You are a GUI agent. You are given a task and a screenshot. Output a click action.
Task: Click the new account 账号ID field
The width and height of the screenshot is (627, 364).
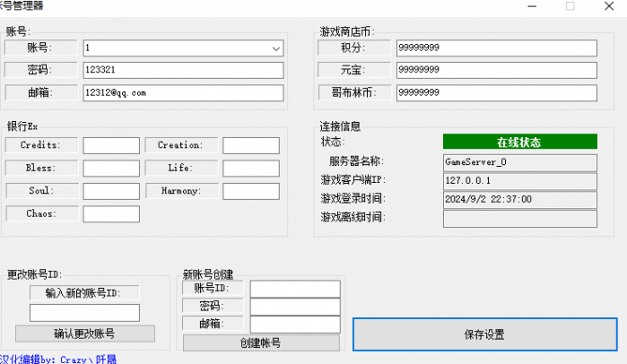click(x=294, y=289)
